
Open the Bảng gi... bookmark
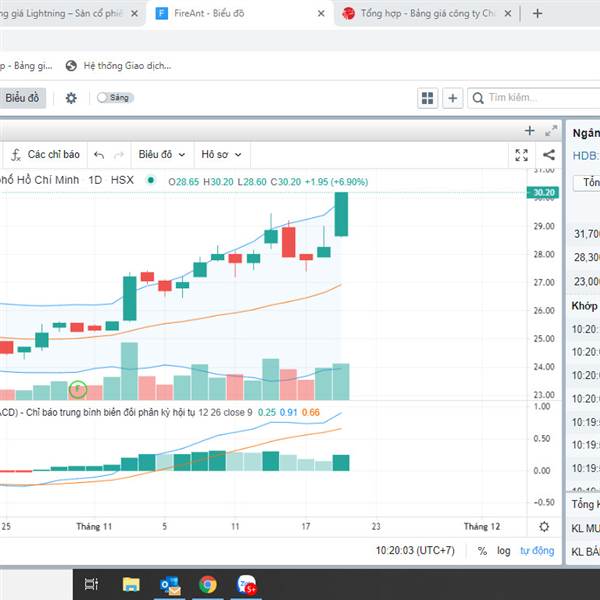pos(26,66)
